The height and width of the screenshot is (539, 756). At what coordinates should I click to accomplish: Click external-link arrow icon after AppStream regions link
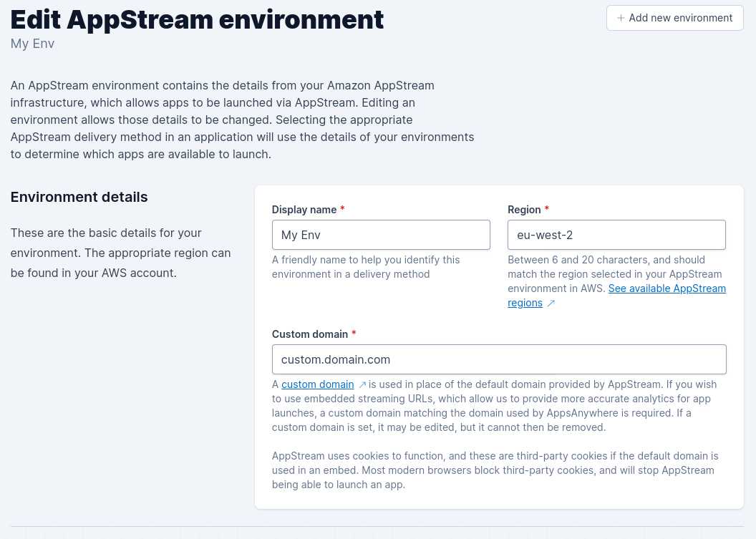(551, 304)
